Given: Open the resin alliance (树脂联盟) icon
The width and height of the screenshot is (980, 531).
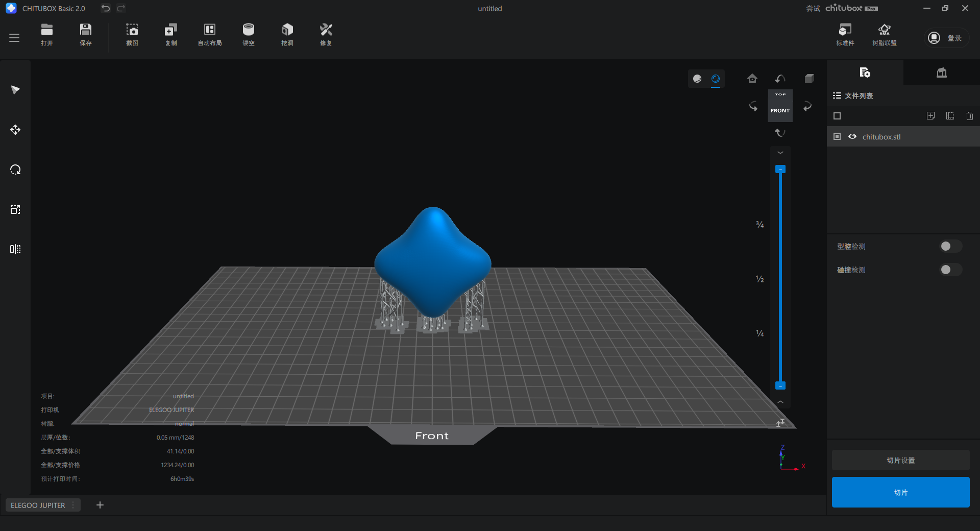Looking at the screenshot, I should 885,35.
